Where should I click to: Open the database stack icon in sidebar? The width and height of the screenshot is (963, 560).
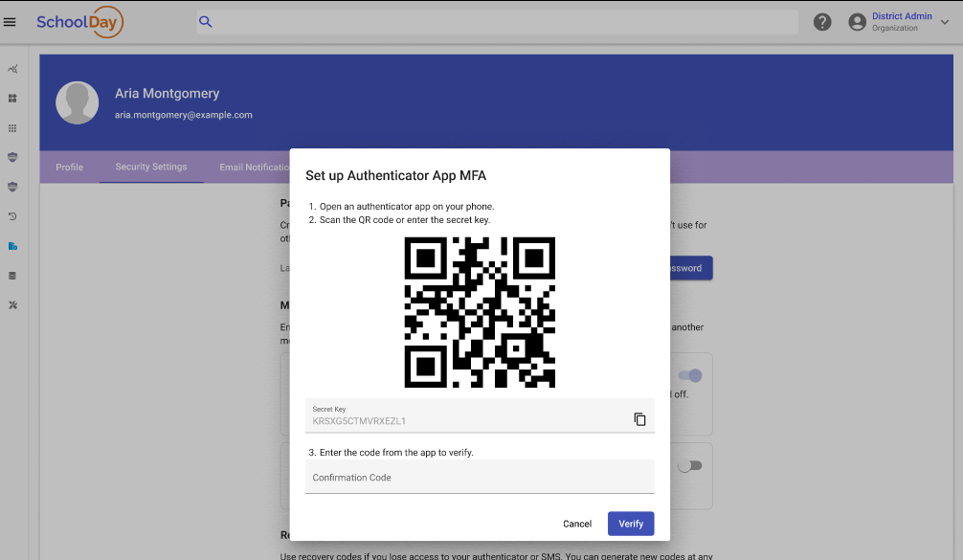point(12,276)
